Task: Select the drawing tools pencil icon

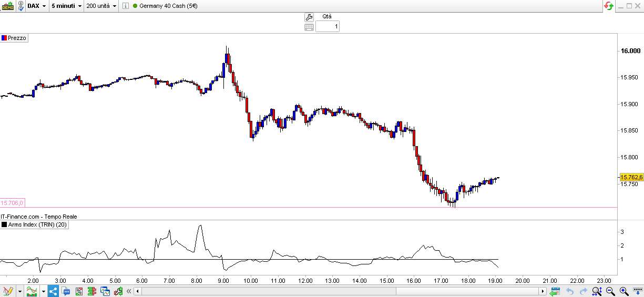Action: click(x=8, y=291)
